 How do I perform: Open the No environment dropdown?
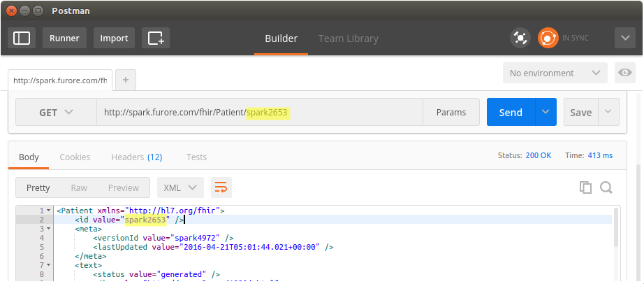point(555,73)
